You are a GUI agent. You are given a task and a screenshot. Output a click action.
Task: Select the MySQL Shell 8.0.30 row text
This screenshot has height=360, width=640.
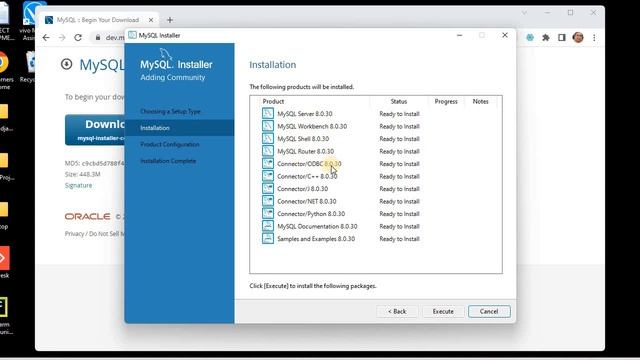(x=303, y=139)
